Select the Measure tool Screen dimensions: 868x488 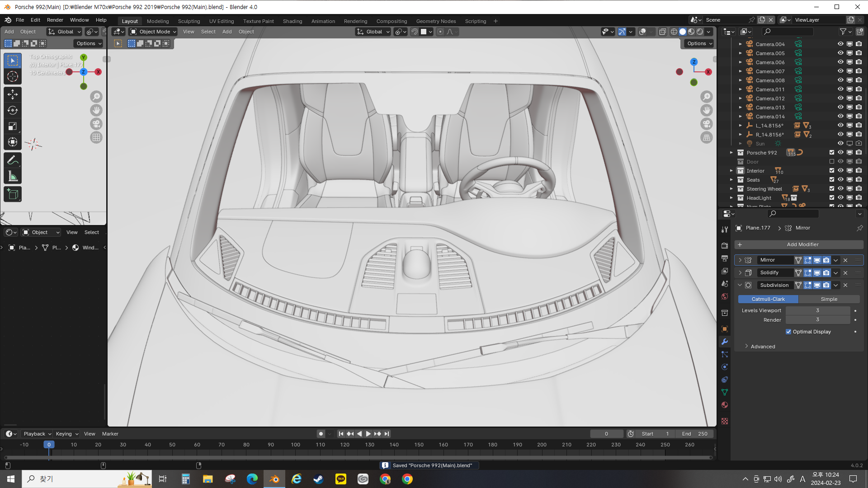tap(13, 176)
